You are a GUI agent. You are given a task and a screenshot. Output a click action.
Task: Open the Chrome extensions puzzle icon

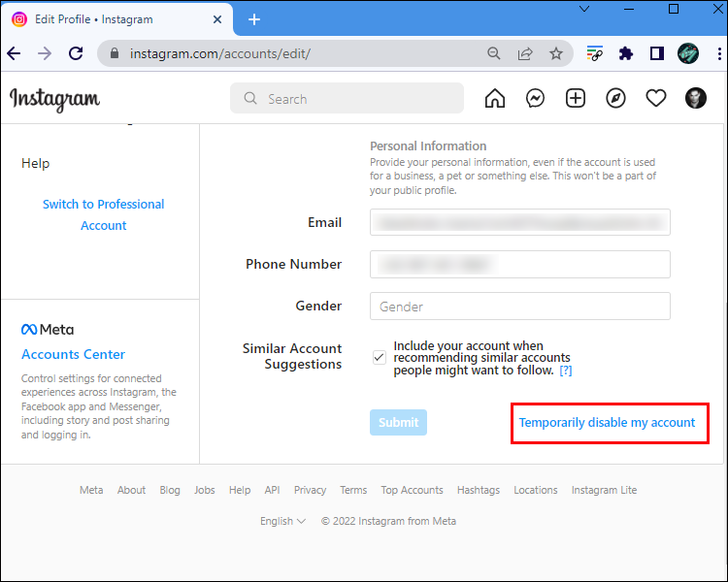[x=626, y=54]
